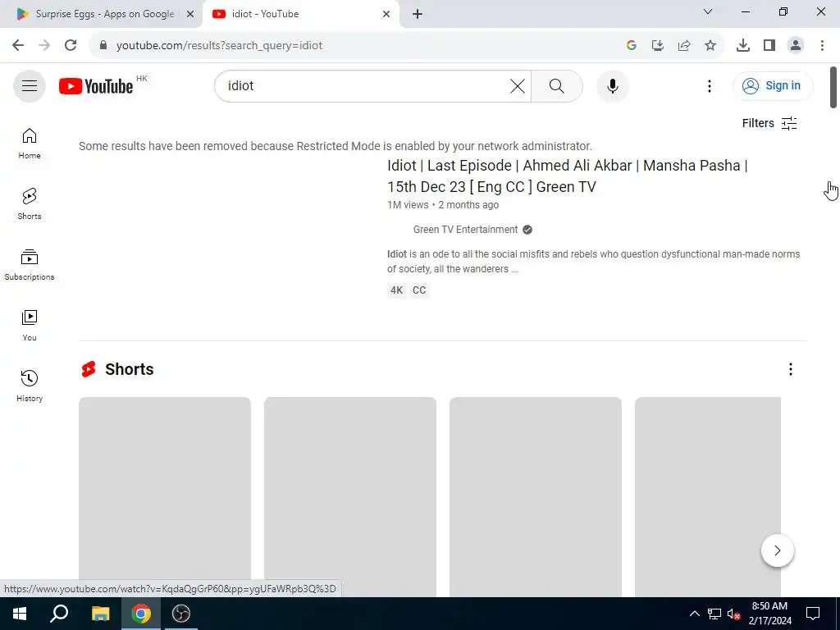Viewport: 840px width, 630px height.
Task: Open File Explorer from taskbar
Action: (100, 614)
